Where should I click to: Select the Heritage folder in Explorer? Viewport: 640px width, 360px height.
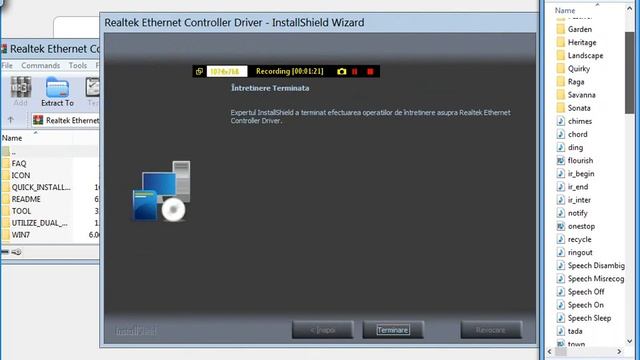point(582,42)
